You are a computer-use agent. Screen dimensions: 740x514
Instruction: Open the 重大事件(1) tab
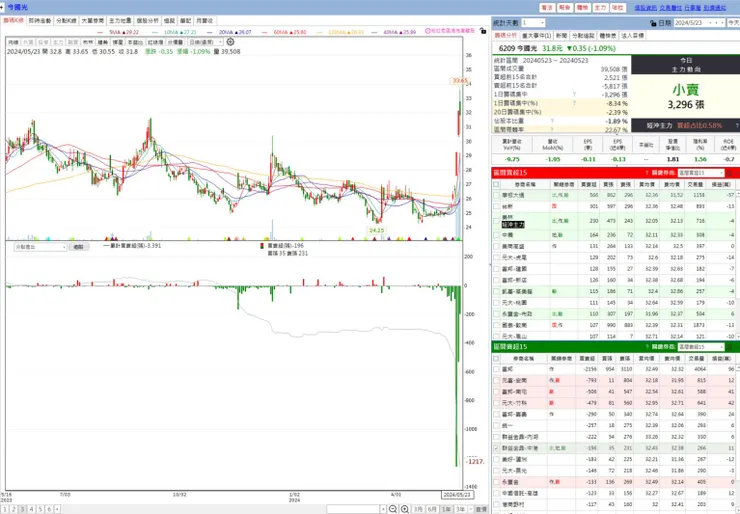tap(536, 35)
